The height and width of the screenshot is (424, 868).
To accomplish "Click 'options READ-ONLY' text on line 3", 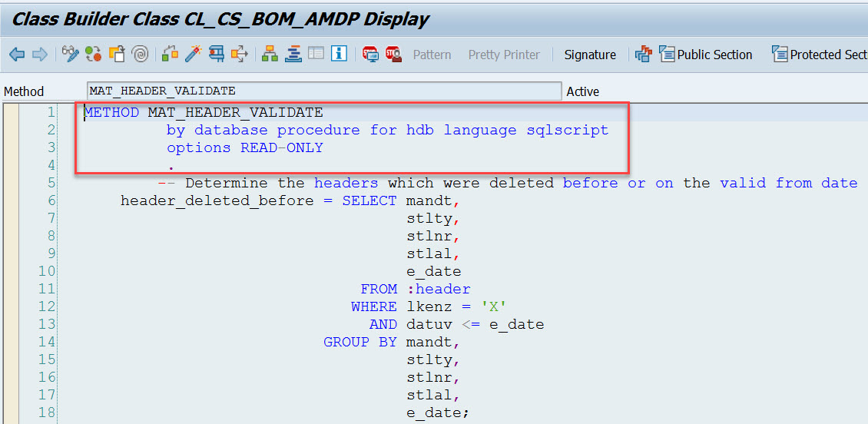I will (245, 147).
